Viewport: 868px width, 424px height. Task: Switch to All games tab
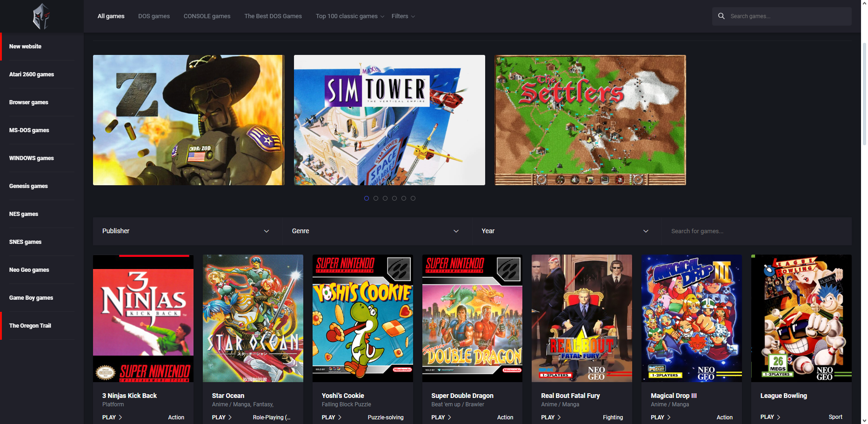[111, 16]
